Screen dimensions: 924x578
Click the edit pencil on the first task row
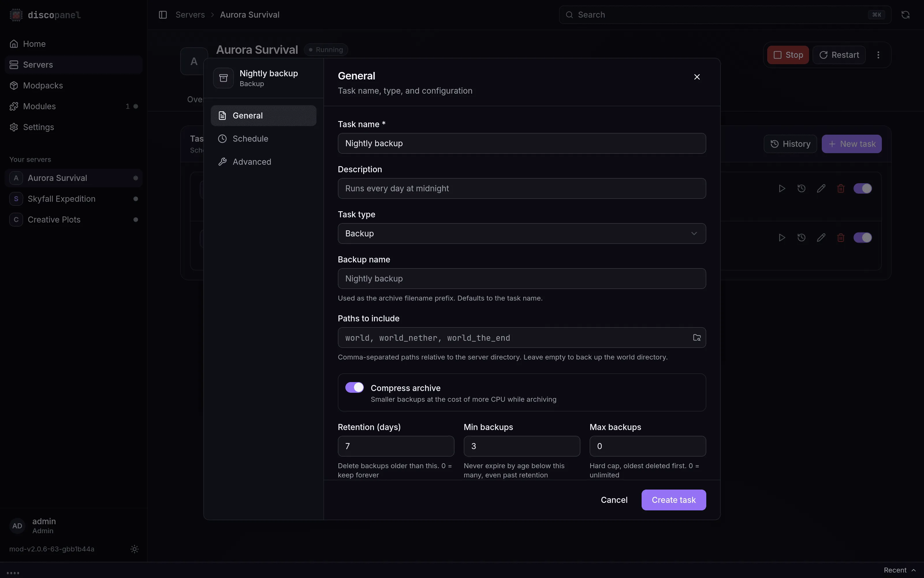(x=821, y=188)
